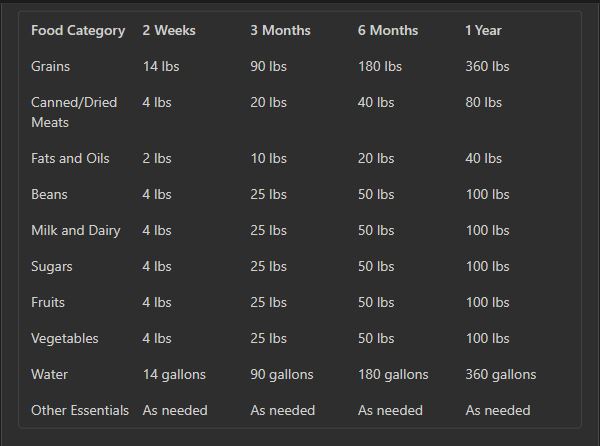
Task: Select the 360 gallons water cell
Action: [501, 374]
